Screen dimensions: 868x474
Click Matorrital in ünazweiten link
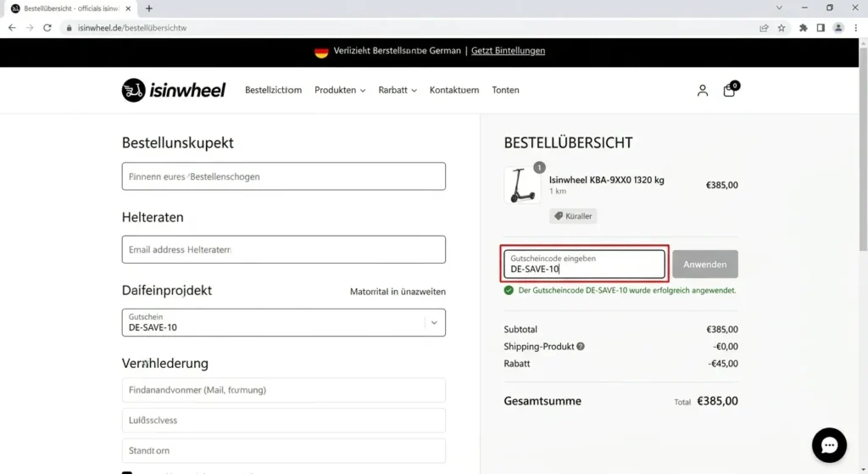(x=398, y=291)
